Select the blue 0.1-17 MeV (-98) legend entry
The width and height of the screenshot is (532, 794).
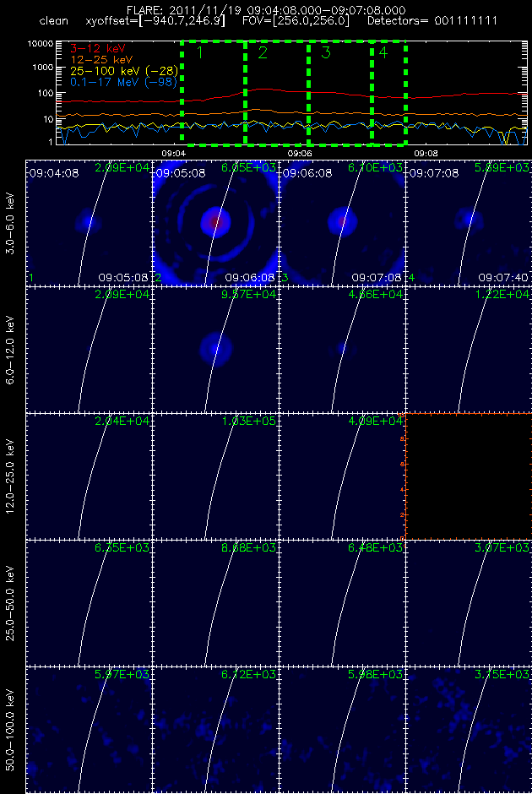(124, 82)
